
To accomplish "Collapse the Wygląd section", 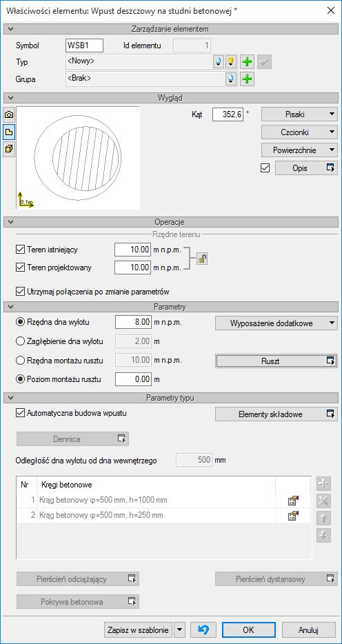I will (10, 98).
